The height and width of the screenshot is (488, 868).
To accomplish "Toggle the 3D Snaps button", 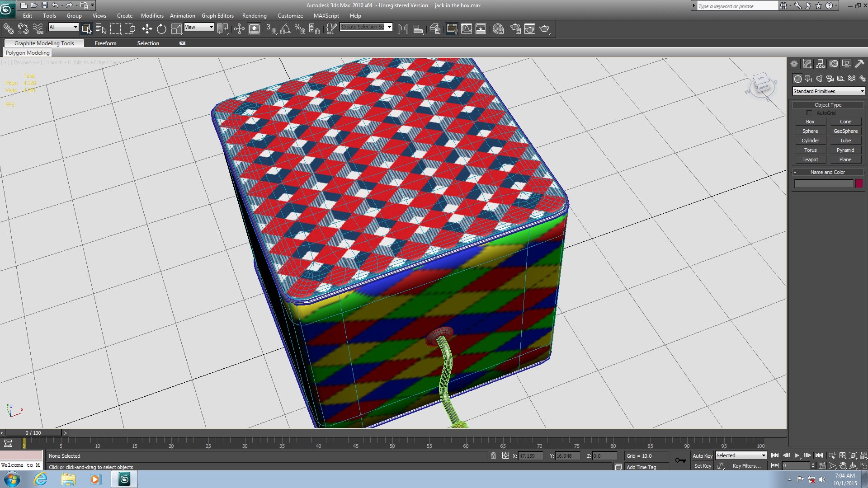I will (271, 29).
